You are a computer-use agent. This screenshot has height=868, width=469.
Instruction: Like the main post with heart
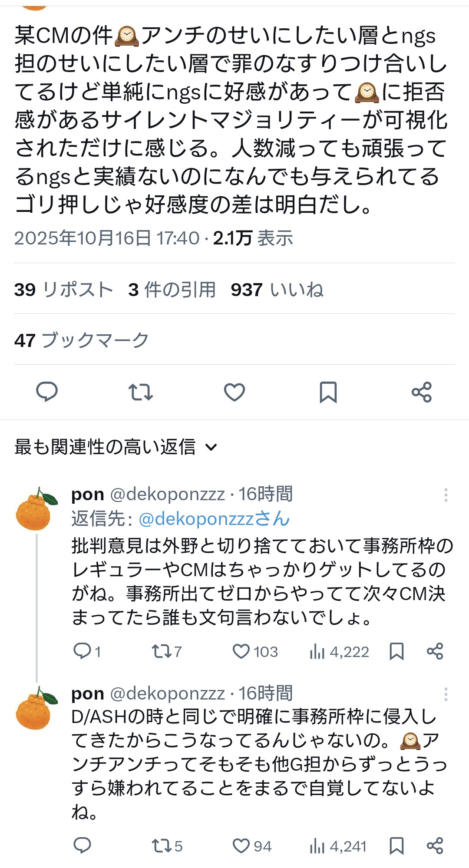(234, 392)
